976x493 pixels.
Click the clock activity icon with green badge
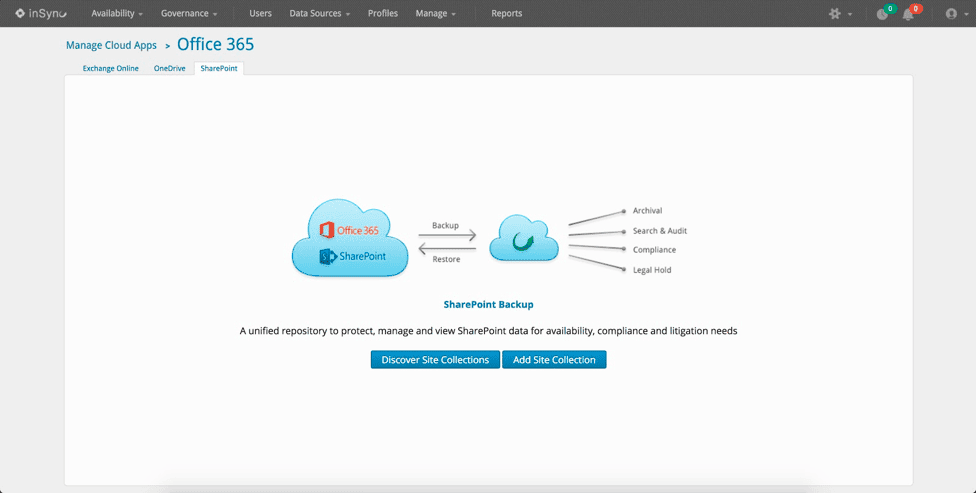tap(881, 14)
